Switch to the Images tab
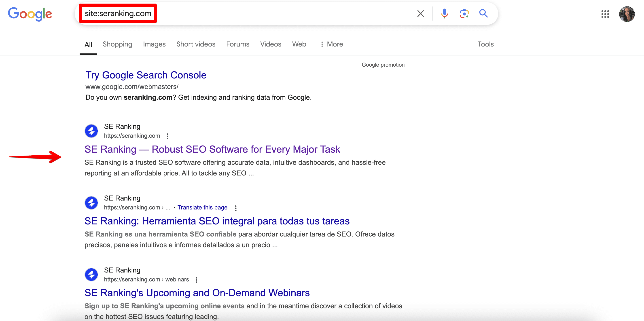Viewport: 644px width, 321px height. 154,44
